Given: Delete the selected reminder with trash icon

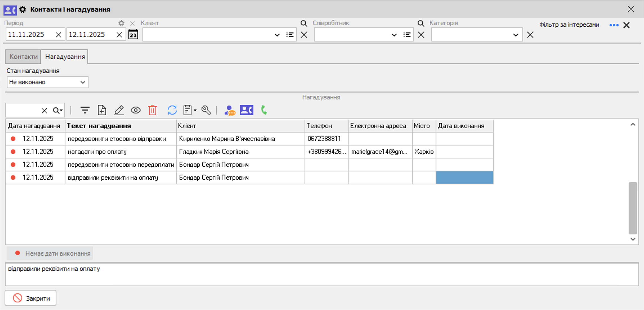Looking at the screenshot, I should coord(153,110).
